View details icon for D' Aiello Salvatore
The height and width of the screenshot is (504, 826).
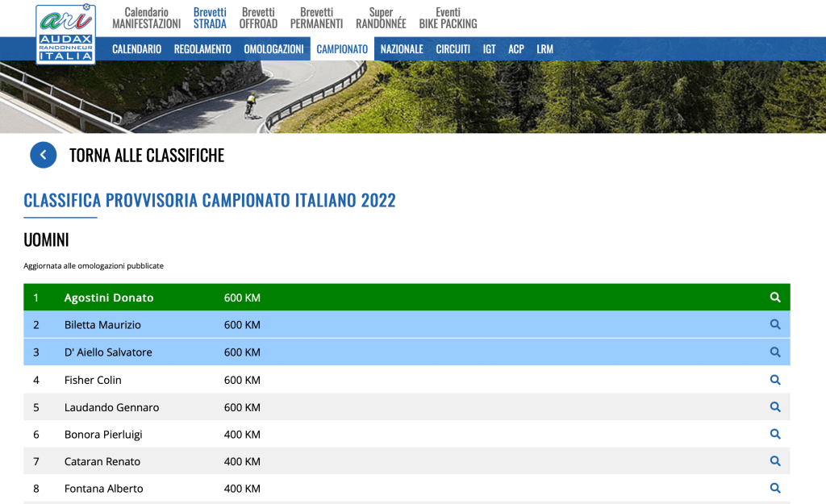(775, 352)
